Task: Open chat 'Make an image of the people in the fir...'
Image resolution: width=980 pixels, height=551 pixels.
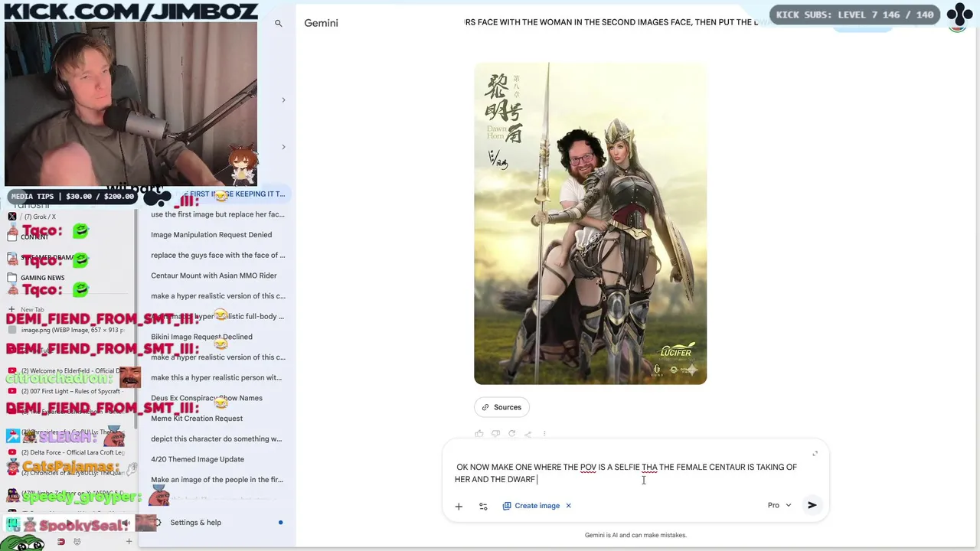Action: click(217, 480)
